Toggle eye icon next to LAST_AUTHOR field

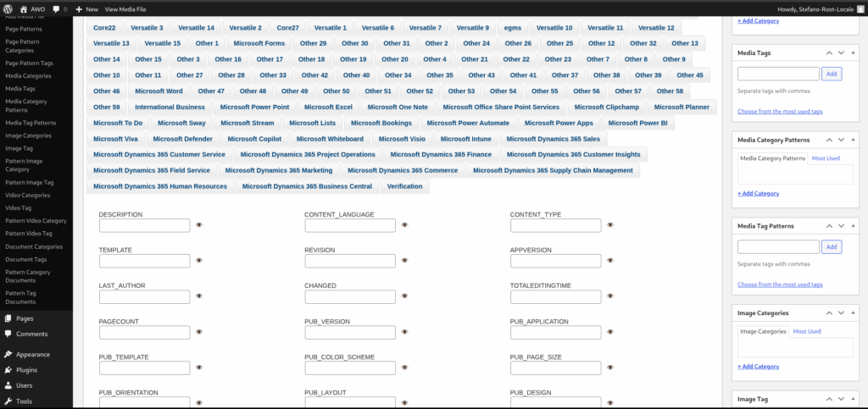(199, 296)
